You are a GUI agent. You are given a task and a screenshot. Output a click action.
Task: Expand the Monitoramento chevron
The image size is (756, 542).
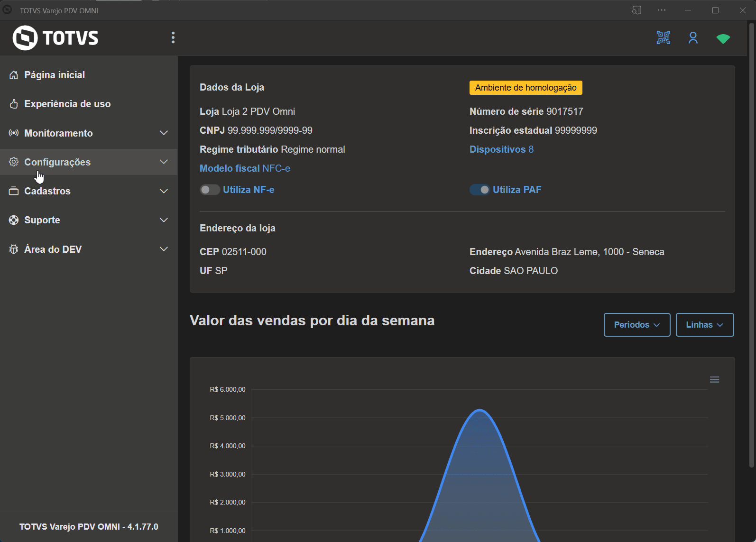(164, 133)
